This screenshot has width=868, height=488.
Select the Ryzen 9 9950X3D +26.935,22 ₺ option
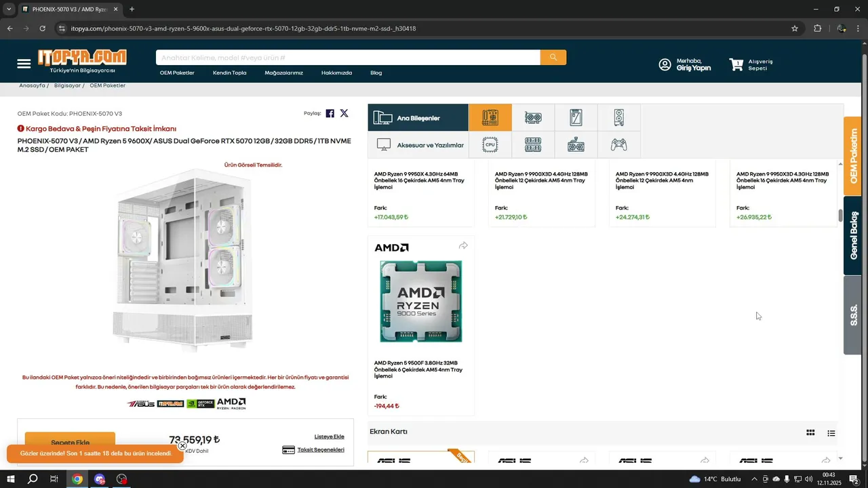[x=783, y=194]
